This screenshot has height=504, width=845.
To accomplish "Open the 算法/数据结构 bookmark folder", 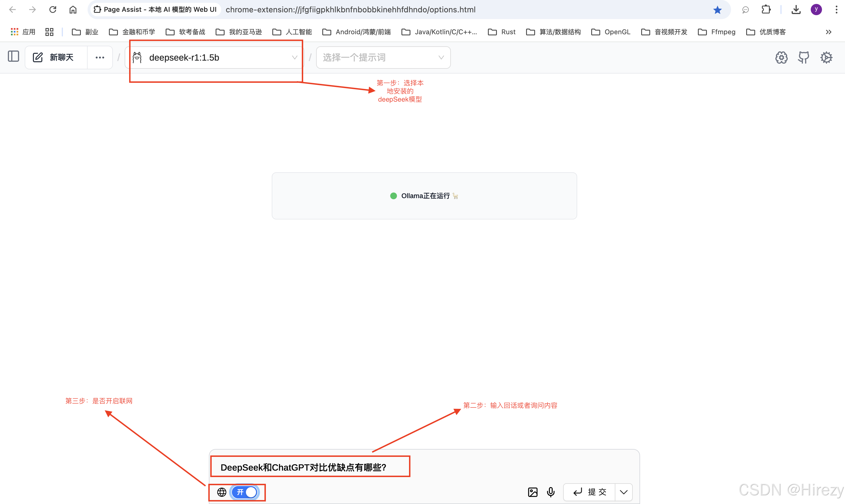I will coord(553,32).
